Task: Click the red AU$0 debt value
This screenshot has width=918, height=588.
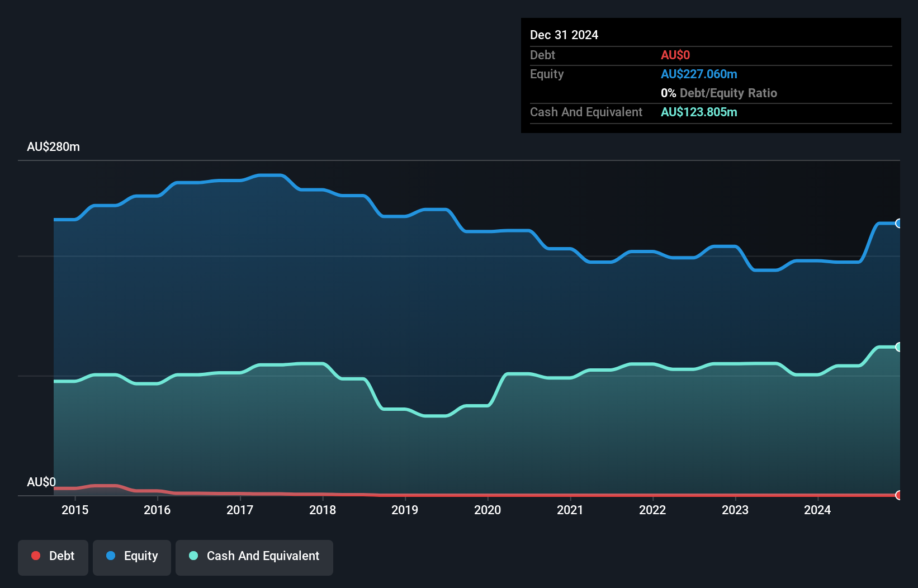Action: click(x=675, y=55)
